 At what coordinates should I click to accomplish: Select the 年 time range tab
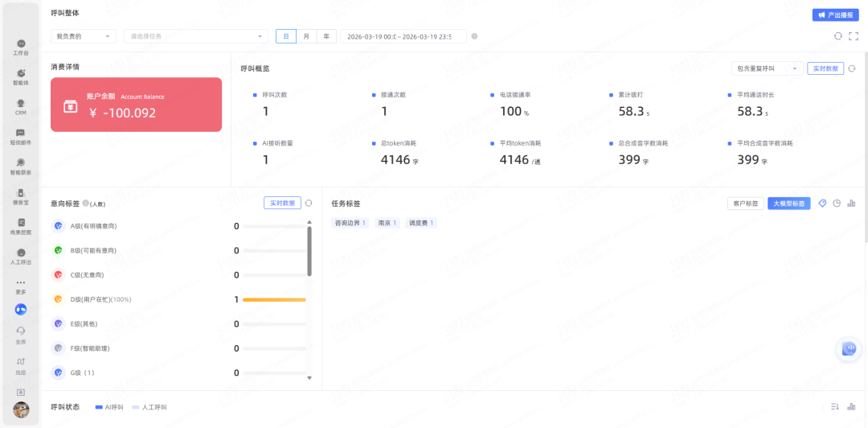coord(326,36)
